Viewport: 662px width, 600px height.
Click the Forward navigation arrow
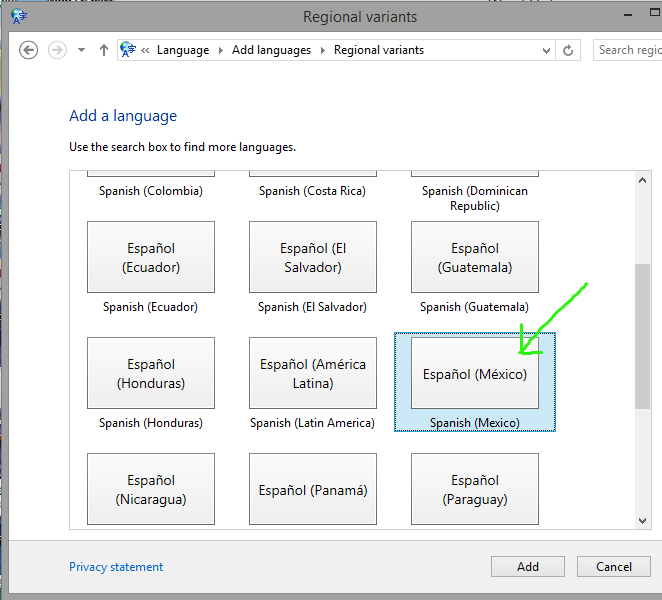57,50
